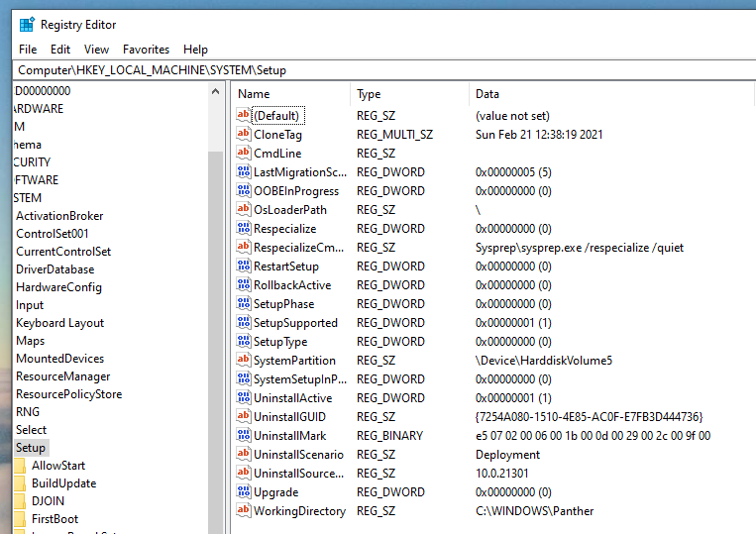Viewport: 756px width, 534px height.
Task: Select the WorkingDirectory string icon
Action: pyautogui.click(x=244, y=509)
